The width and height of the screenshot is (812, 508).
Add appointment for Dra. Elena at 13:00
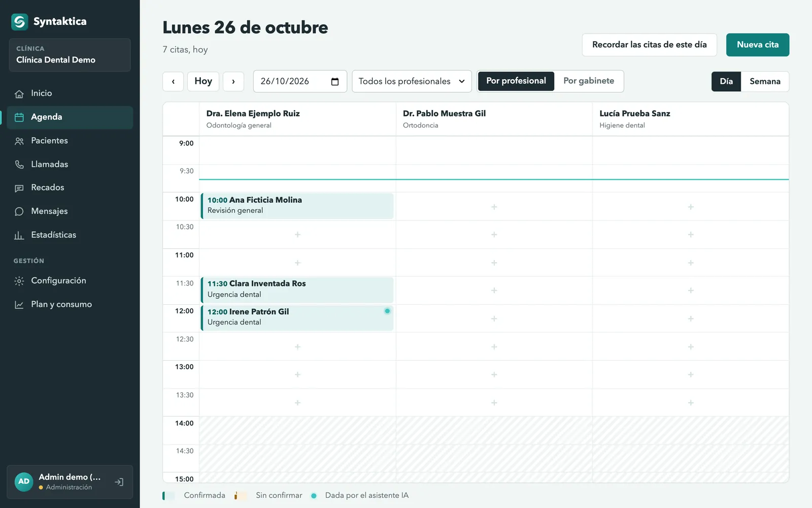[x=297, y=374]
